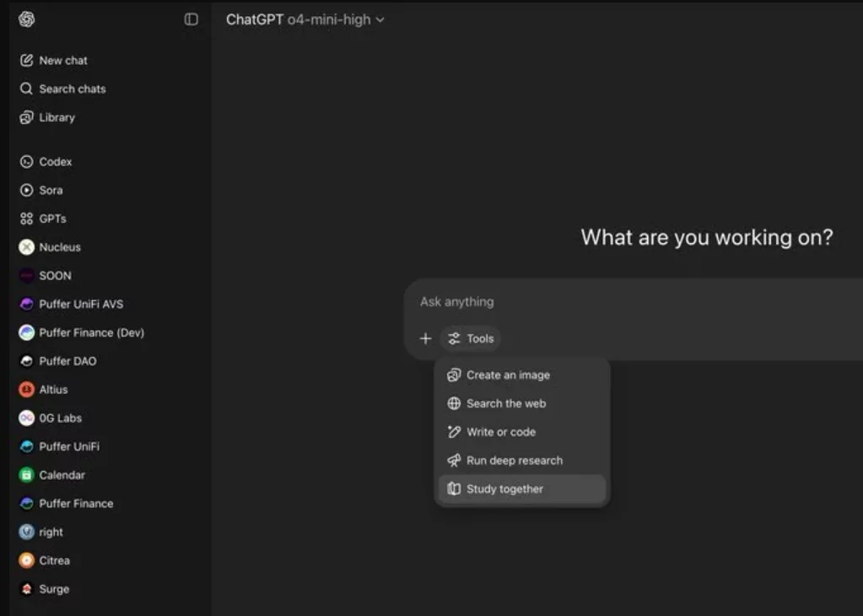The height and width of the screenshot is (616, 863).
Task: Click the Puffer UniFi avatar icon
Action: (26, 446)
